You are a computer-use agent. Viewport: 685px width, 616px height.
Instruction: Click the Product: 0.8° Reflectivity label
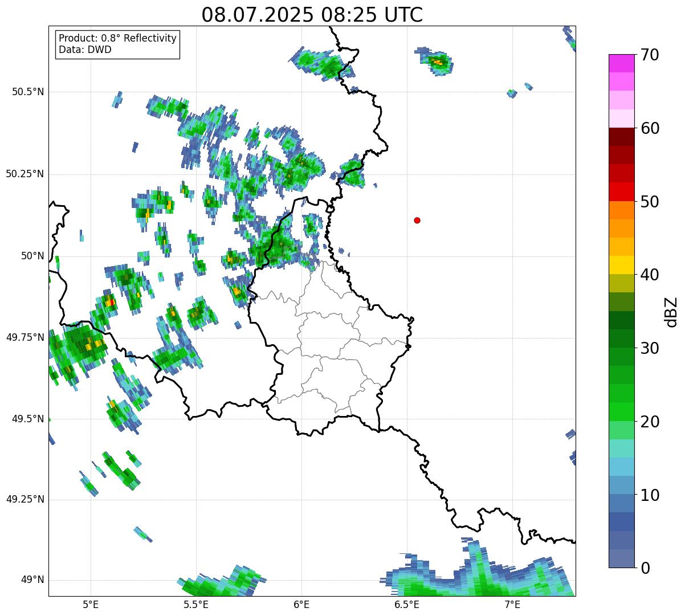118,38
